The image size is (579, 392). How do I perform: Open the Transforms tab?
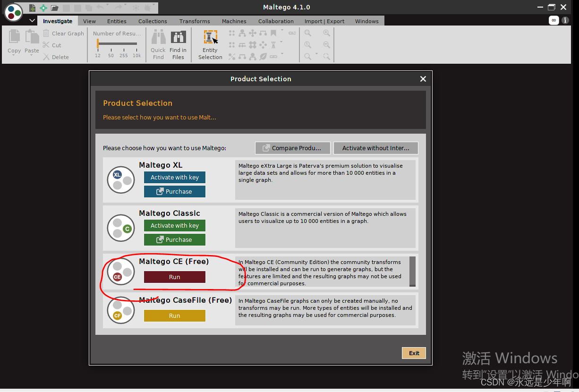(x=195, y=21)
